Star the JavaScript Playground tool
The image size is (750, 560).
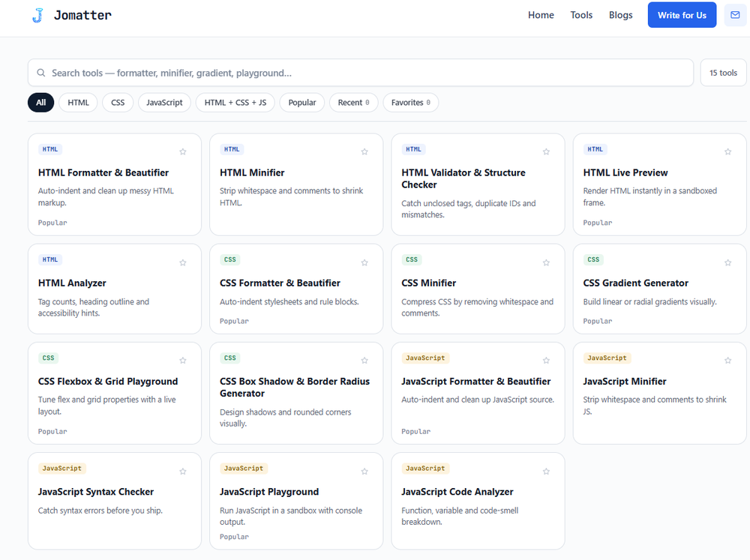(364, 472)
